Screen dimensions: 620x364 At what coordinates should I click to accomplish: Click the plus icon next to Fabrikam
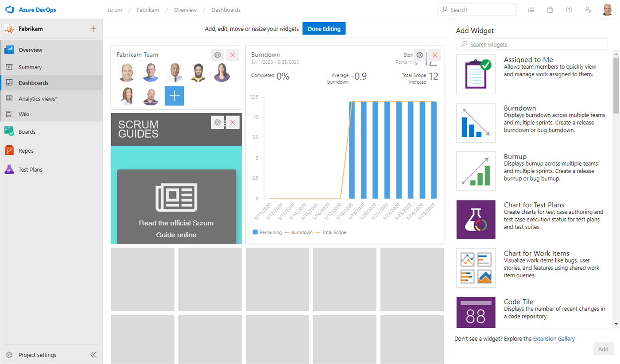pos(93,29)
